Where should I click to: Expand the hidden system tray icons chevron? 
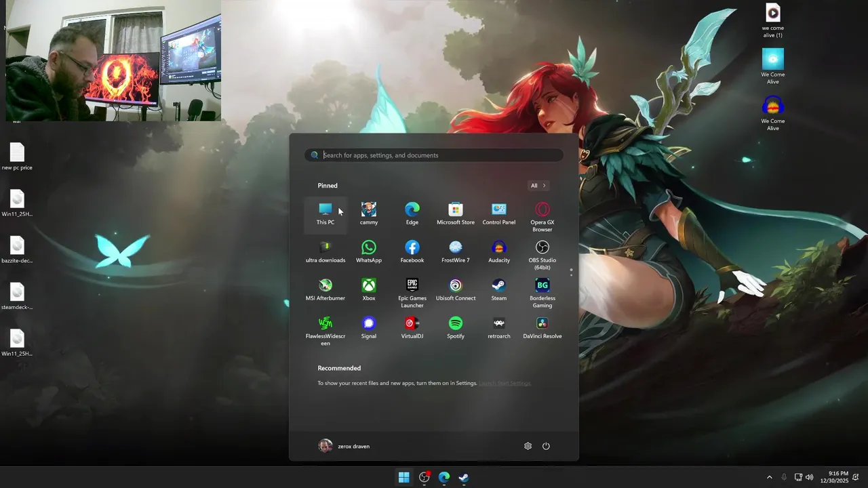[x=769, y=477]
